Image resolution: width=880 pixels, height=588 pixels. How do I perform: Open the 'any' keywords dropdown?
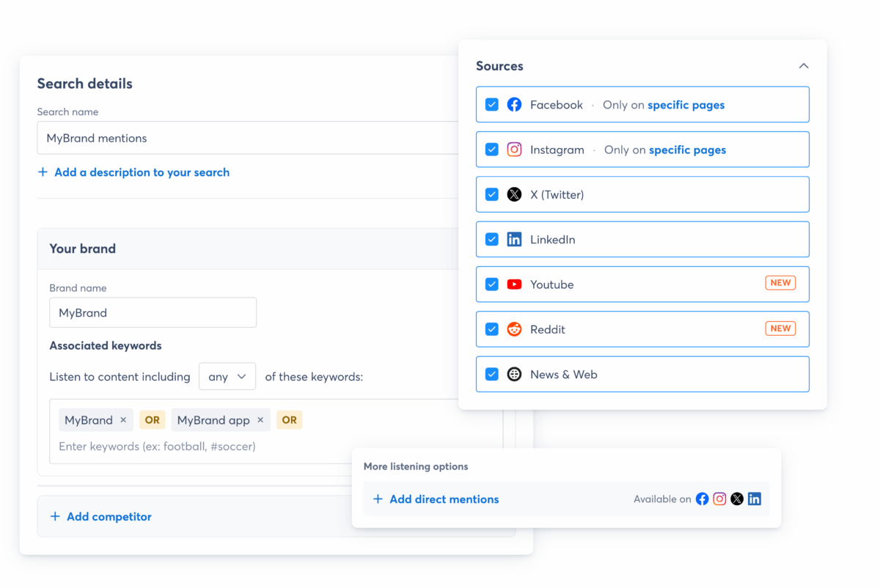pyautogui.click(x=227, y=377)
